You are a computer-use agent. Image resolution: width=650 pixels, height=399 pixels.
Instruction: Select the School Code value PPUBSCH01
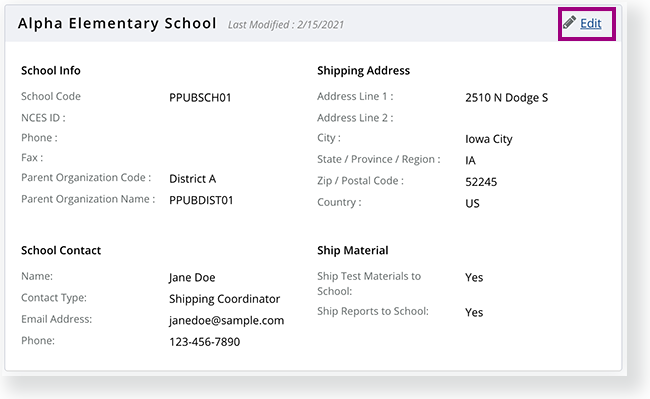click(200, 97)
